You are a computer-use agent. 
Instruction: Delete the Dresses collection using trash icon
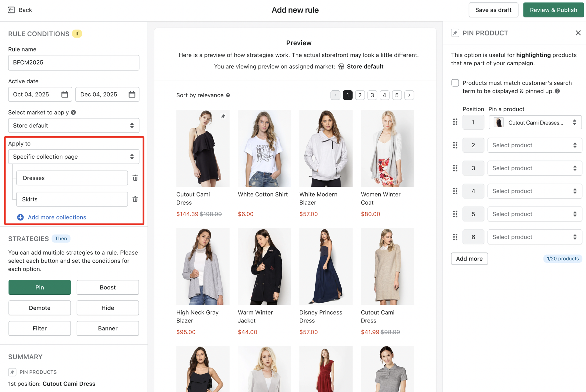135,178
